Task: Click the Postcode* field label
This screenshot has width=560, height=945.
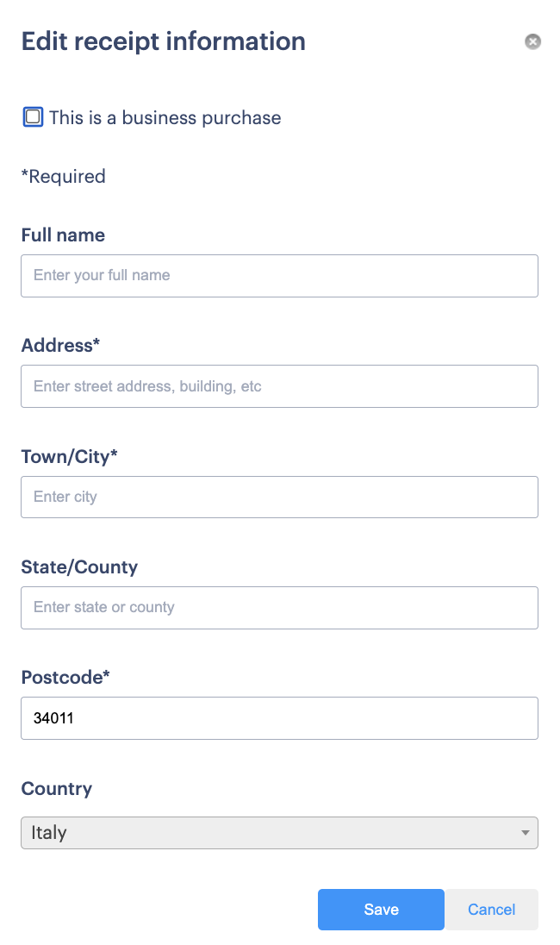Action: coord(65,678)
